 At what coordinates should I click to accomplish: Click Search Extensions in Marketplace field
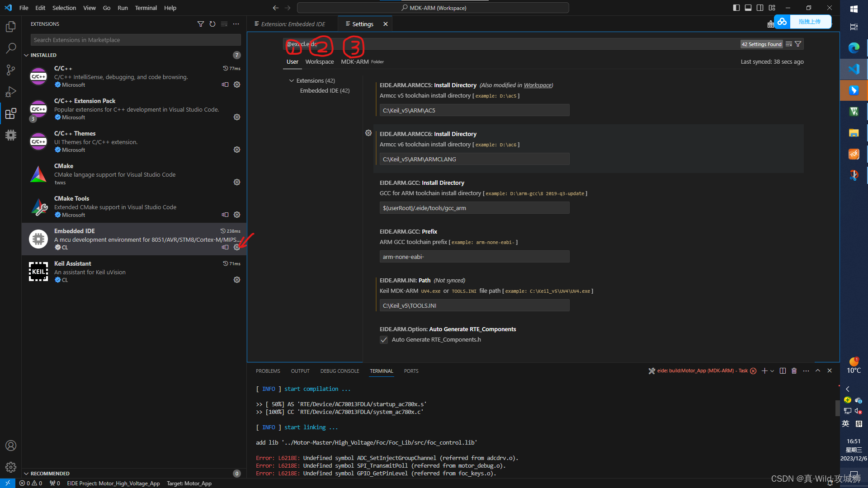tap(136, 40)
